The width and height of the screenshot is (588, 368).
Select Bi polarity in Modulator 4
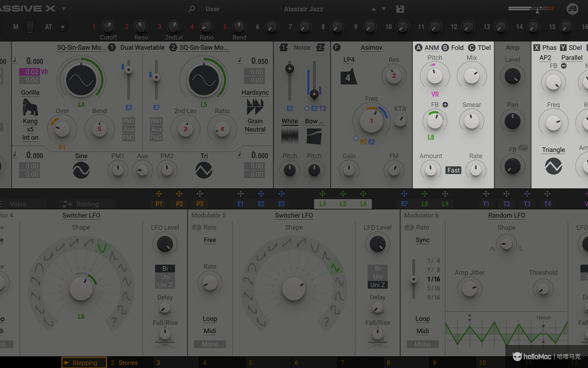(165, 269)
